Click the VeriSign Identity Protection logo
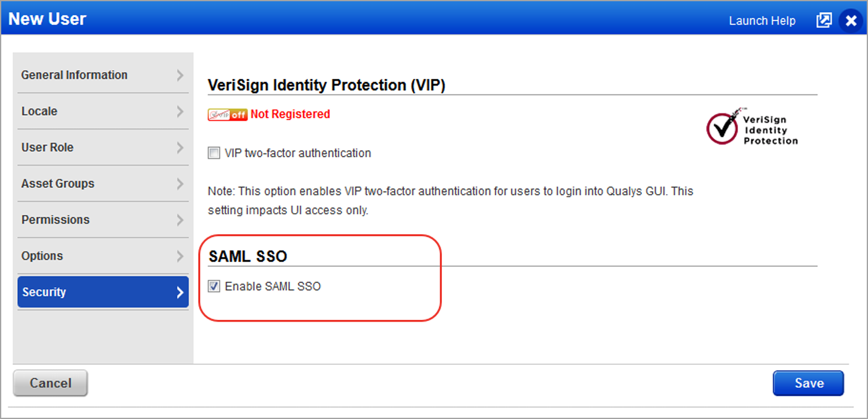 (x=752, y=126)
